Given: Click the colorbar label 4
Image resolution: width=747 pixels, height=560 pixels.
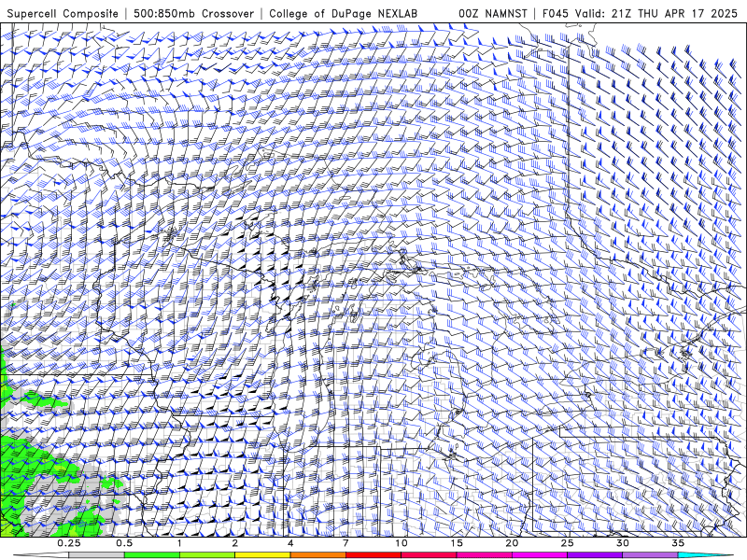Looking at the screenshot, I should pyautogui.click(x=290, y=543).
